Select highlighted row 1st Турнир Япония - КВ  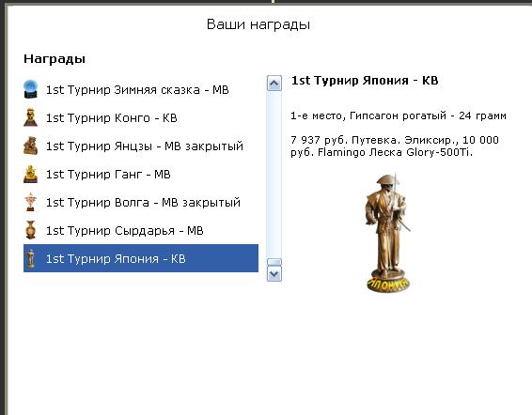pos(141,258)
